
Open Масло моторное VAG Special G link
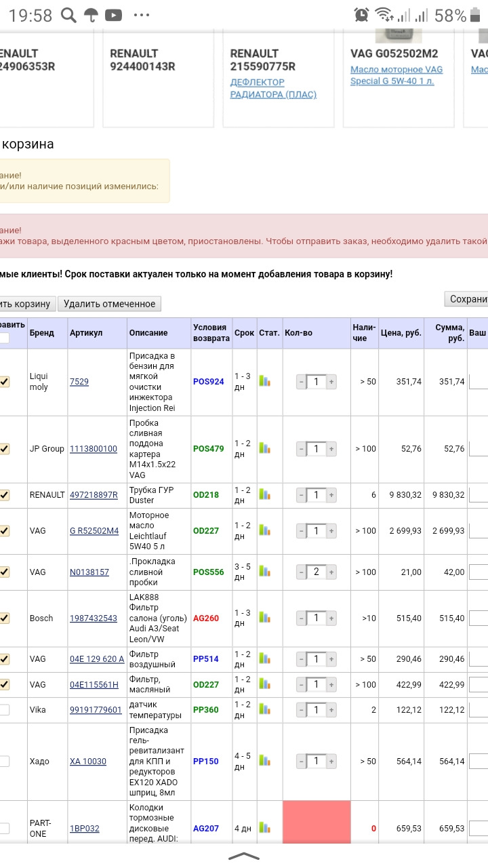click(x=396, y=75)
